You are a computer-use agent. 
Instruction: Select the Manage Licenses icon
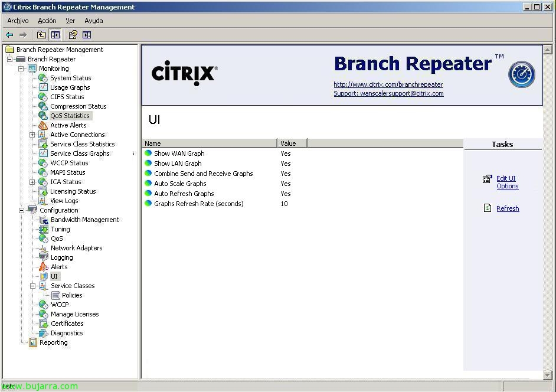(44, 314)
